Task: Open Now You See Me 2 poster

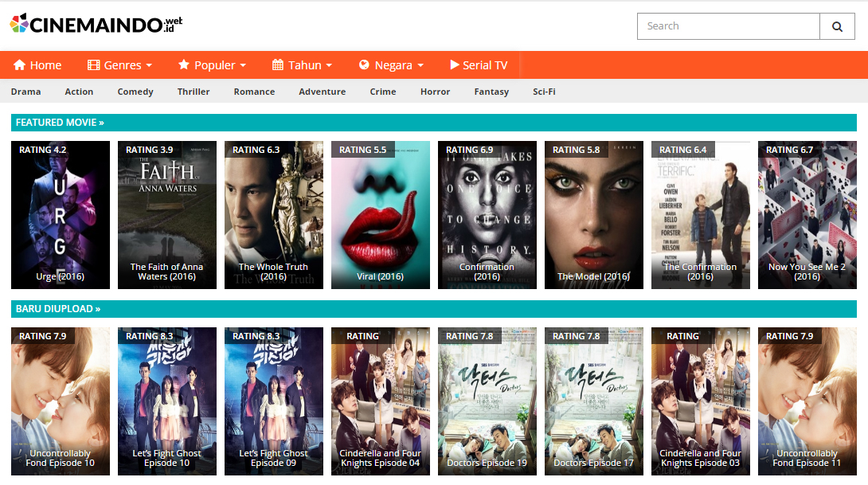Action: [807, 215]
